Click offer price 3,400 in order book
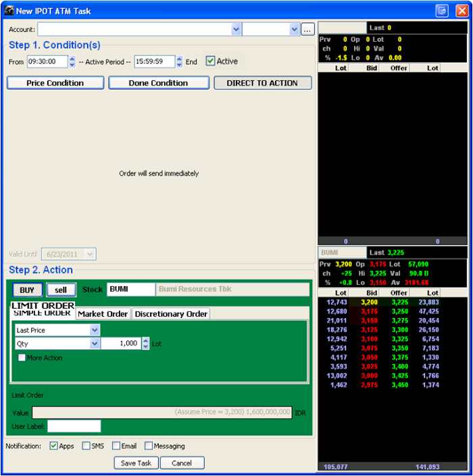 (400, 367)
